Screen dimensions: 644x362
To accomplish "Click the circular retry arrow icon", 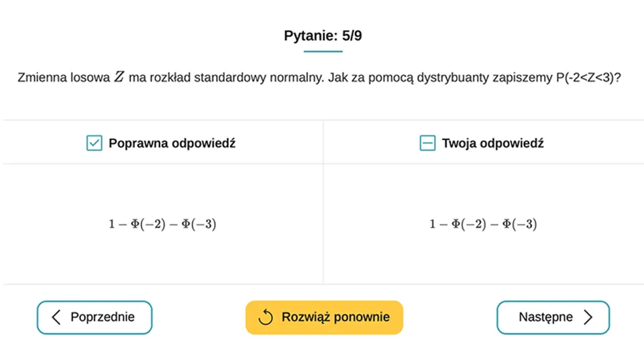I will (x=266, y=317).
